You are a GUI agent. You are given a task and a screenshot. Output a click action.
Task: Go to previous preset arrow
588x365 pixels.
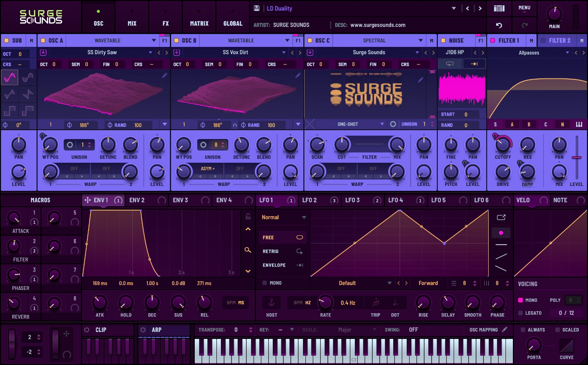(468, 8)
